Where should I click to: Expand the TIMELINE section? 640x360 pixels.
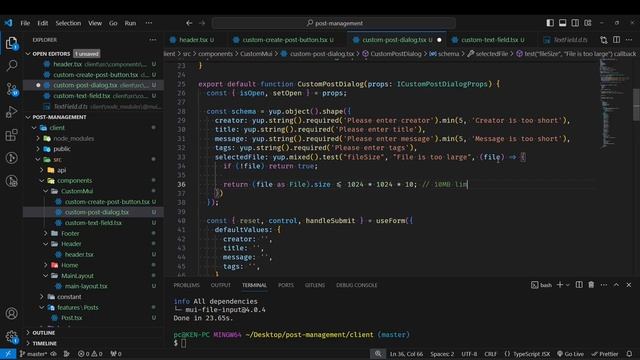pos(44,343)
